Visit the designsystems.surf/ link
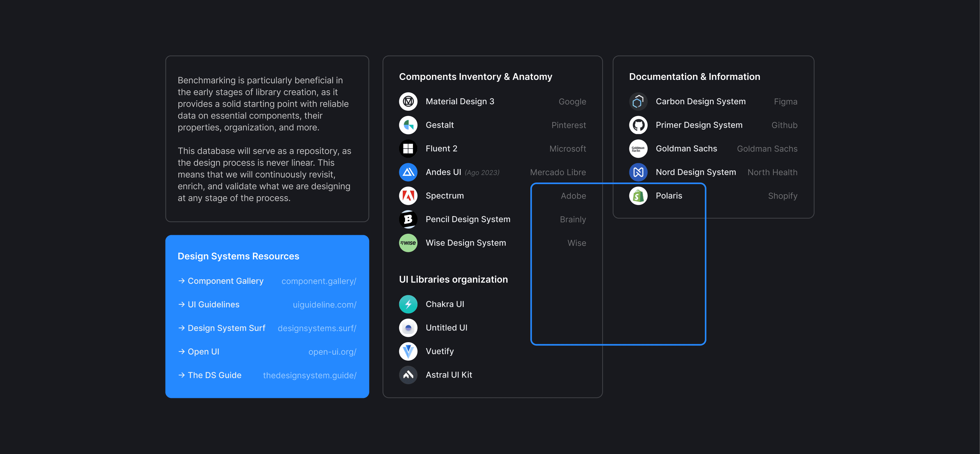The width and height of the screenshot is (980, 454). tap(316, 328)
